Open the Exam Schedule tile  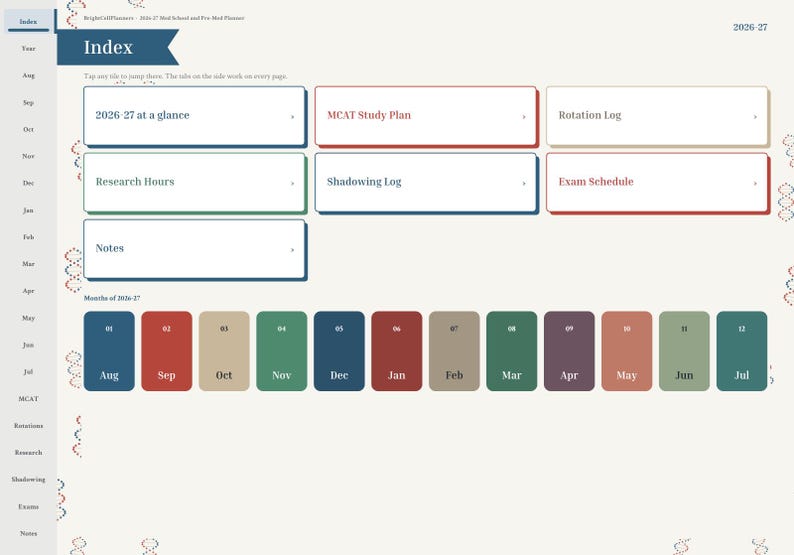(657, 182)
